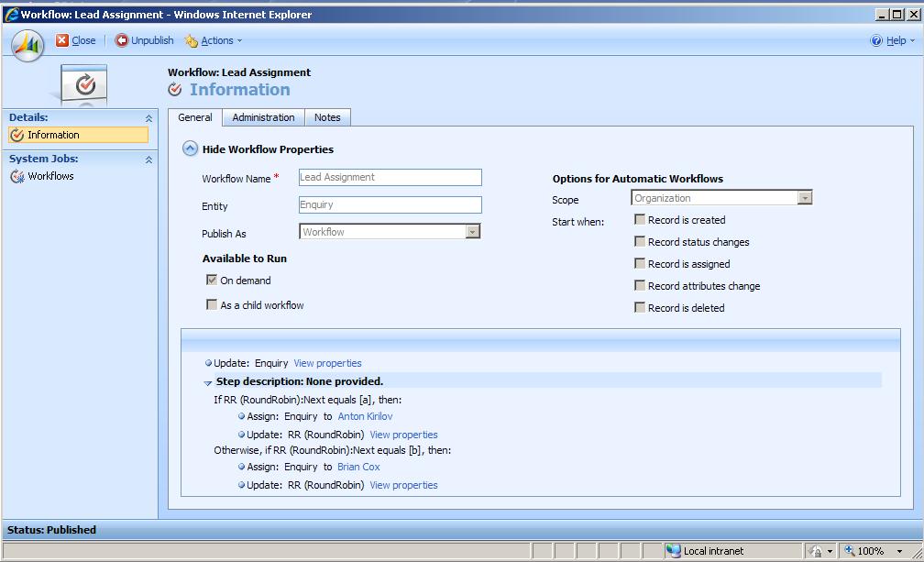Image resolution: width=924 pixels, height=562 pixels.
Task: Click the Step description: None provided text
Action: [x=300, y=381]
